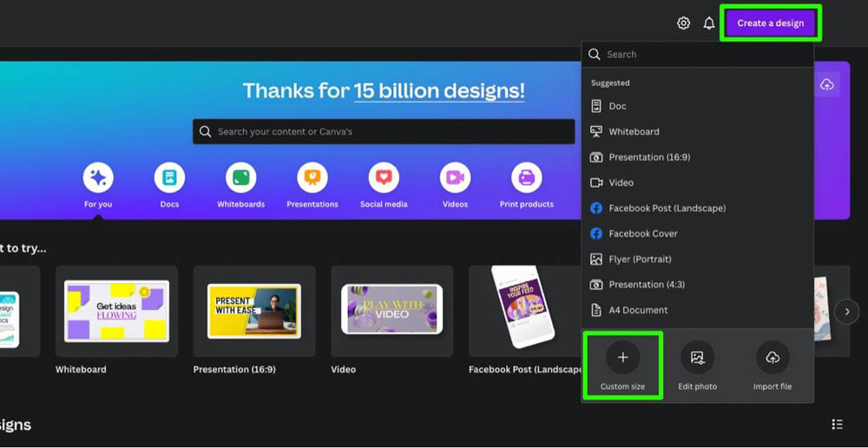This screenshot has width=868, height=448.
Task: Choose Presentation (16:9) in dropdown list
Action: (x=698, y=157)
